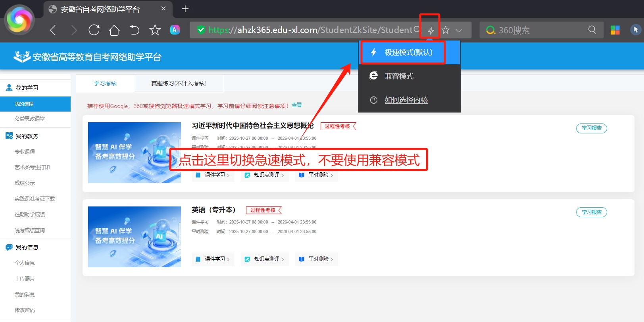Open 艺术类考生打印 sidebar item
Viewport: 644px width, 322px height.
[x=32, y=167]
